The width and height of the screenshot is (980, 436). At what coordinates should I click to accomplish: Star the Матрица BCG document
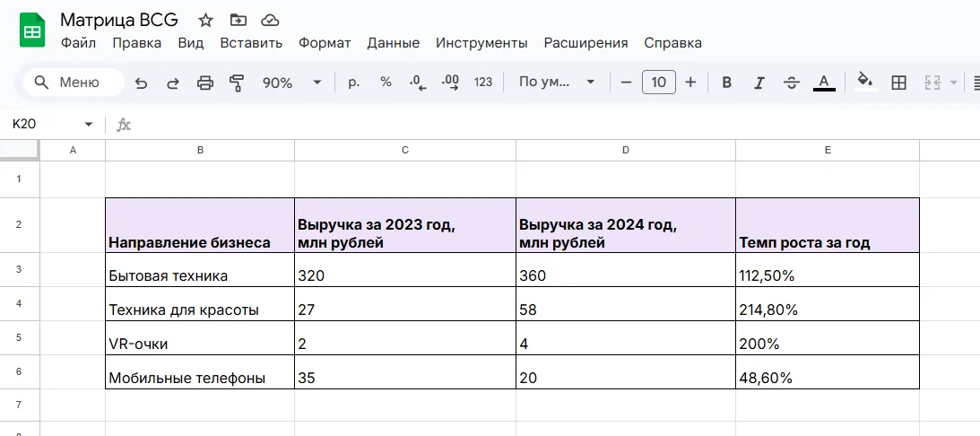tap(205, 21)
